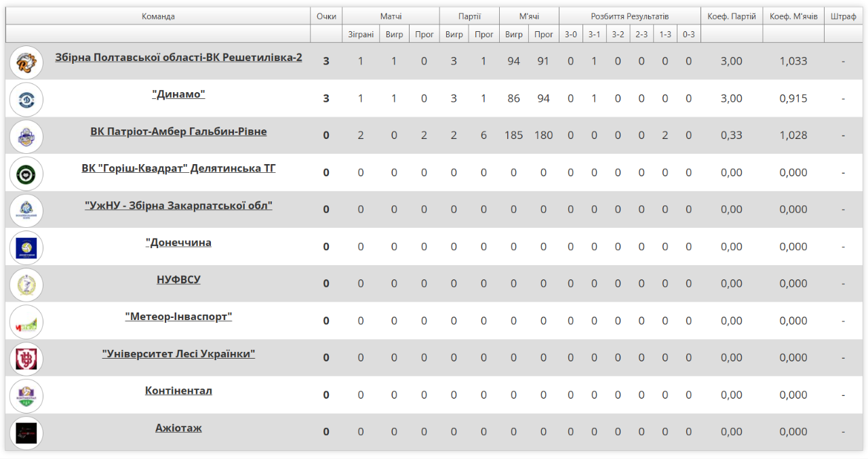868x459 pixels.
Task: Click the Метеор-Інваспорт team logo icon
Action: pos(26,321)
